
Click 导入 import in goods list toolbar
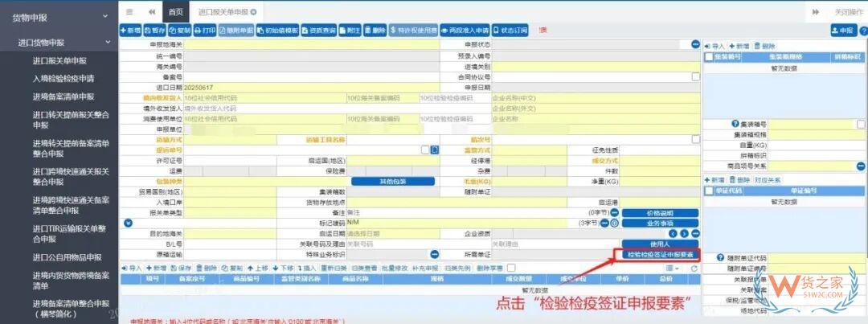coord(132,268)
